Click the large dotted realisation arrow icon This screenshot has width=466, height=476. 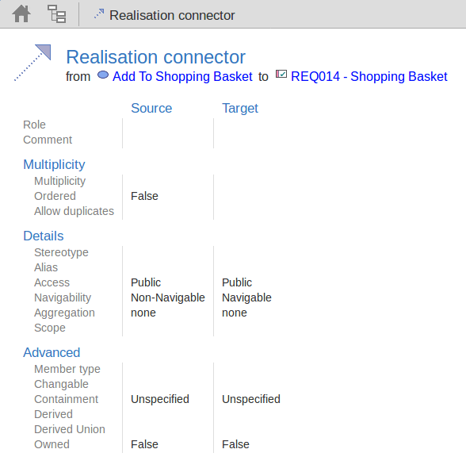32,63
